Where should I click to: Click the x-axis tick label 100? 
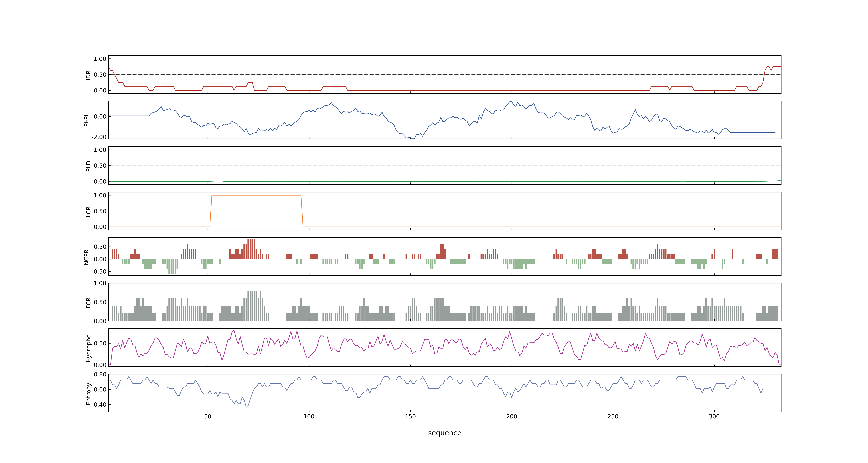pos(309,416)
